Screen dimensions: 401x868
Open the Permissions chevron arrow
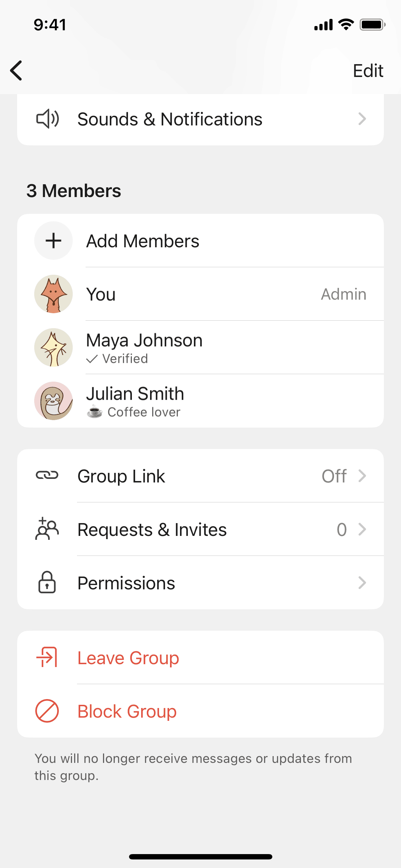coord(362,583)
